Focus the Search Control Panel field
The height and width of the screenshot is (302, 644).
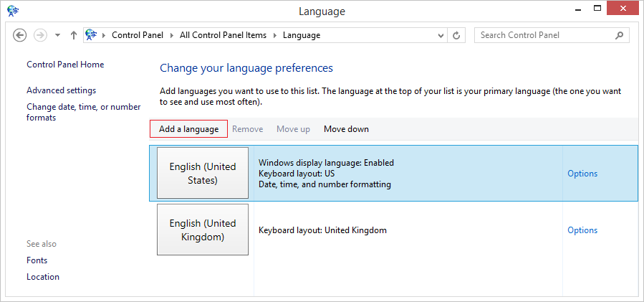point(552,35)
